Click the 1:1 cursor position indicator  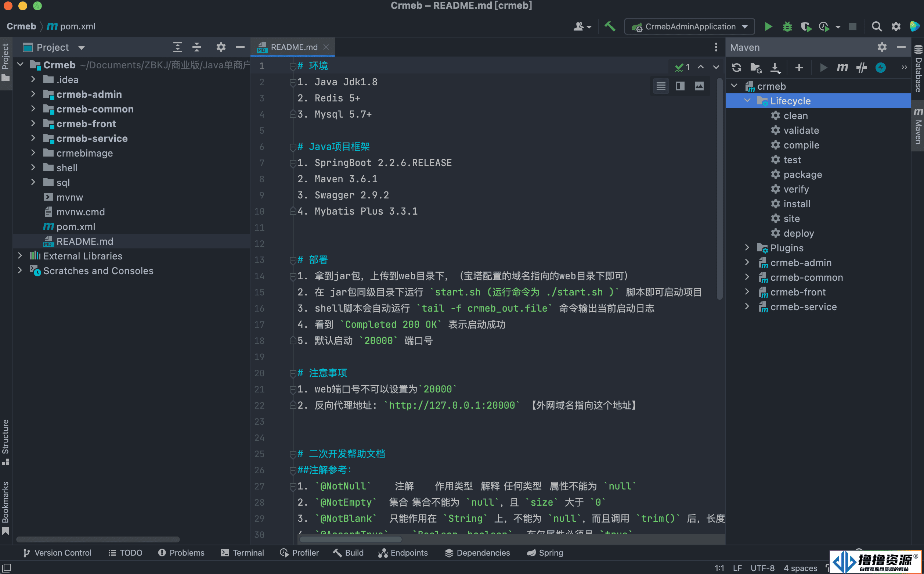click(x=719, y=568)
